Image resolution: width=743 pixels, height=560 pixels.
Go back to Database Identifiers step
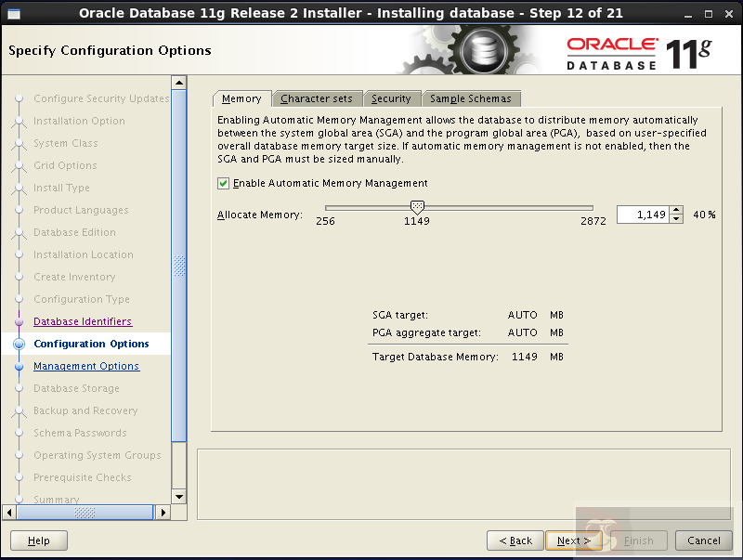[82, 321]
